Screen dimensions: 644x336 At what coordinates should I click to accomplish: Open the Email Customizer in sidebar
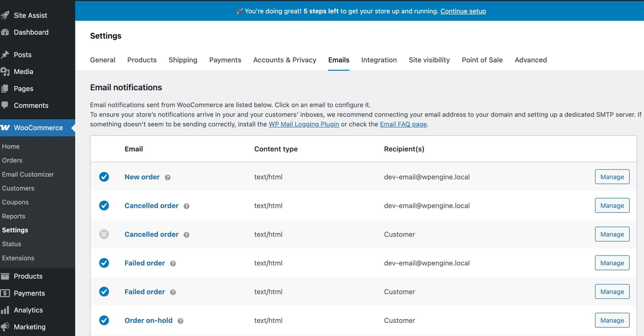pos(28,174)
